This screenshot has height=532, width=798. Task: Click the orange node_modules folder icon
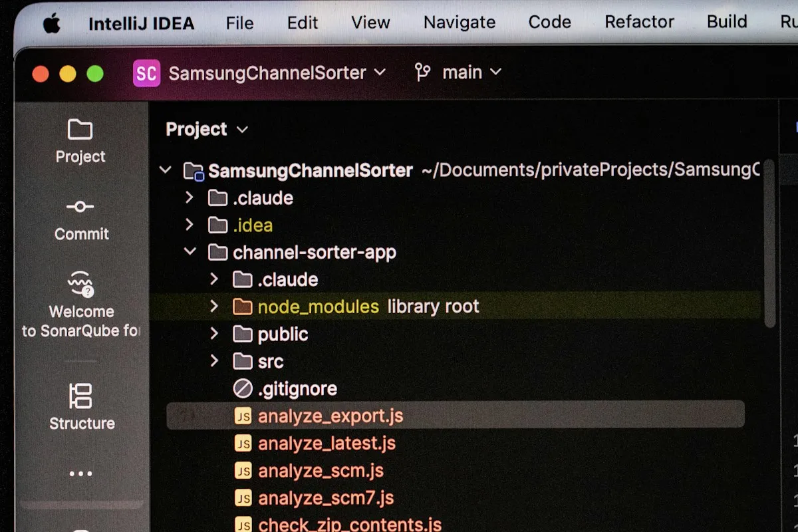pos(243,307)
